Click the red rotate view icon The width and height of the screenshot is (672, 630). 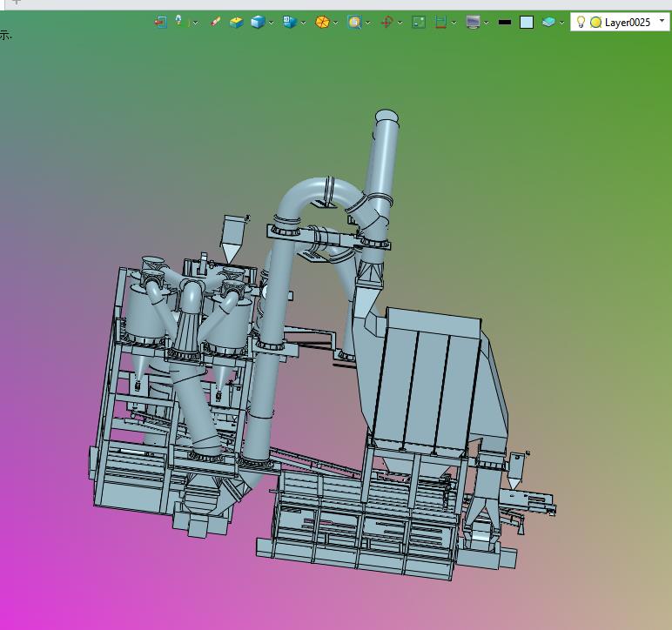tap(386, 22)
